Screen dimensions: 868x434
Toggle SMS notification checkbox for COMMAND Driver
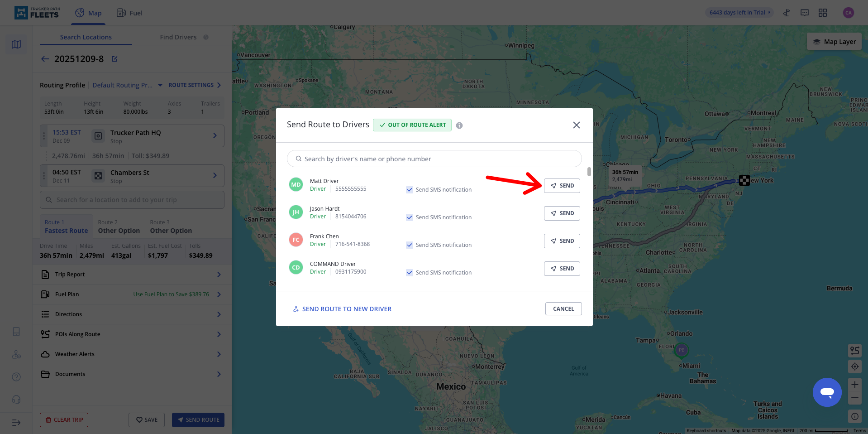click(x=410, y=273)
